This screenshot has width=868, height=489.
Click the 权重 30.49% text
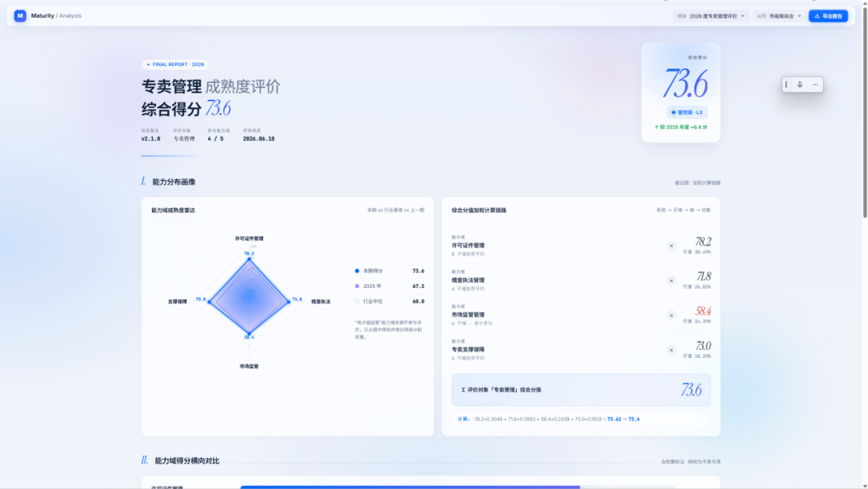pos(697,252)
